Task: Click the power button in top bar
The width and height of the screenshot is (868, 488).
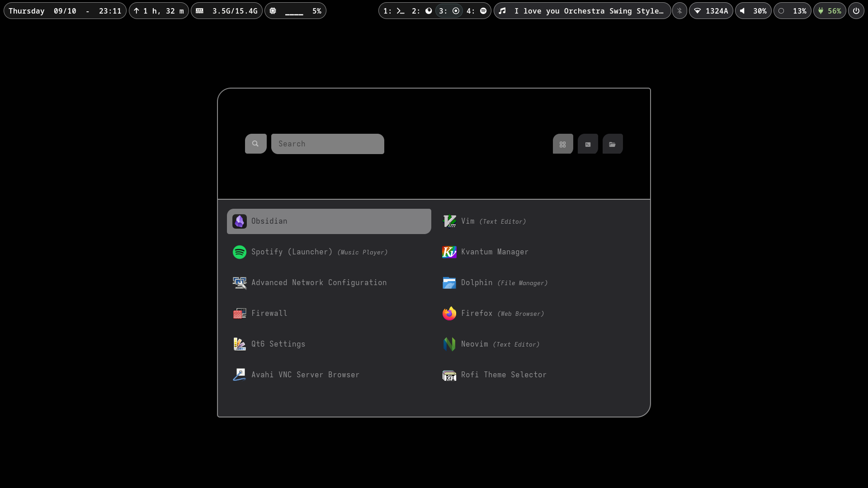Action: pos(856,11)
